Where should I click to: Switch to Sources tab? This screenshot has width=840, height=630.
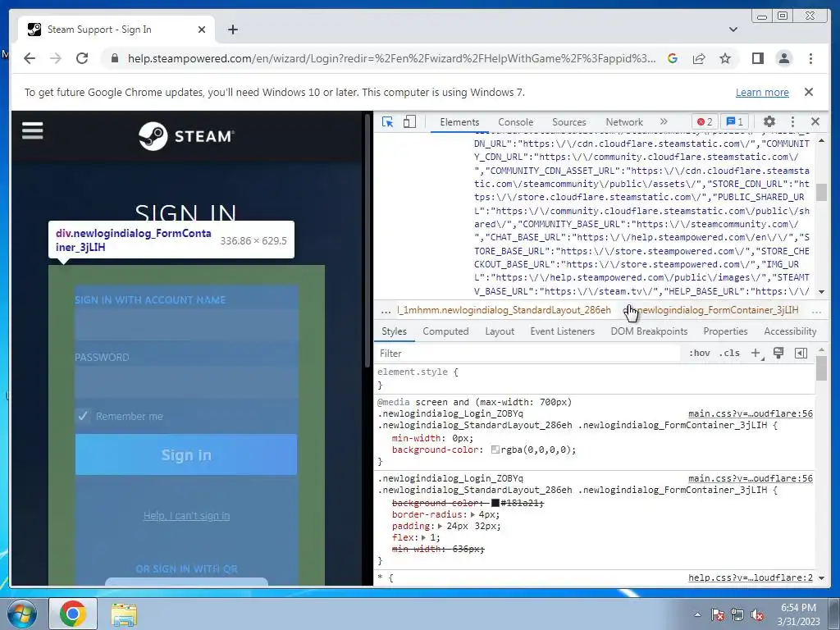(569, 122)
